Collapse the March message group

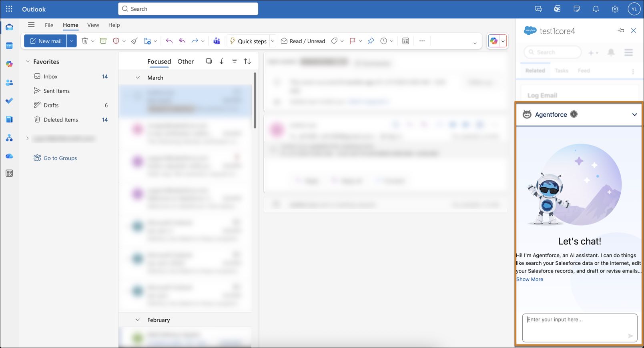click(x=138, y=78)
